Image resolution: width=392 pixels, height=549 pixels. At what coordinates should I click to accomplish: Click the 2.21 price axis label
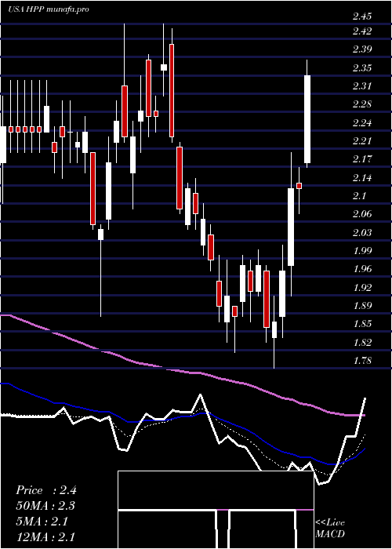[x=362, y=141]
